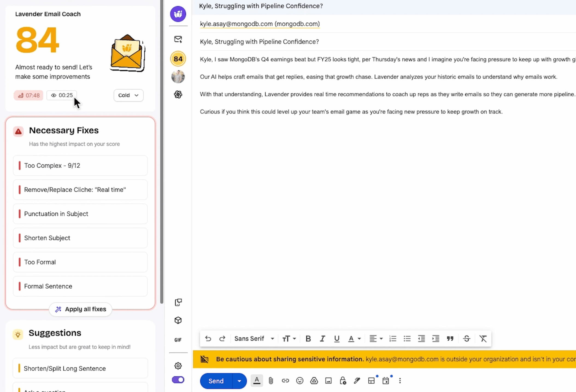Image resolution: width=576 pixels, height=392 pixels.
Task: Enable confidential mode with the lock icon
Action: 342,381
